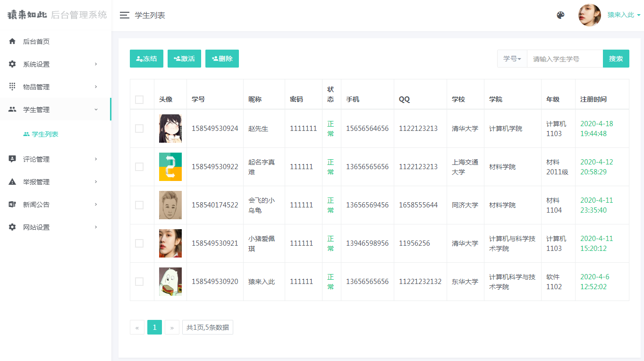Click the home icon beside 后台首页

(12, 42)
